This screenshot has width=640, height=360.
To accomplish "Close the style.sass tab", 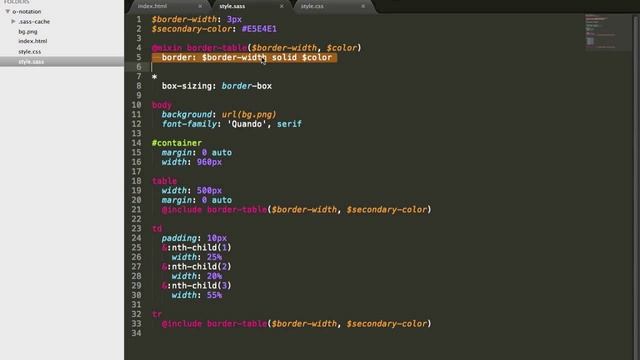I will click(x=282, y=6).
